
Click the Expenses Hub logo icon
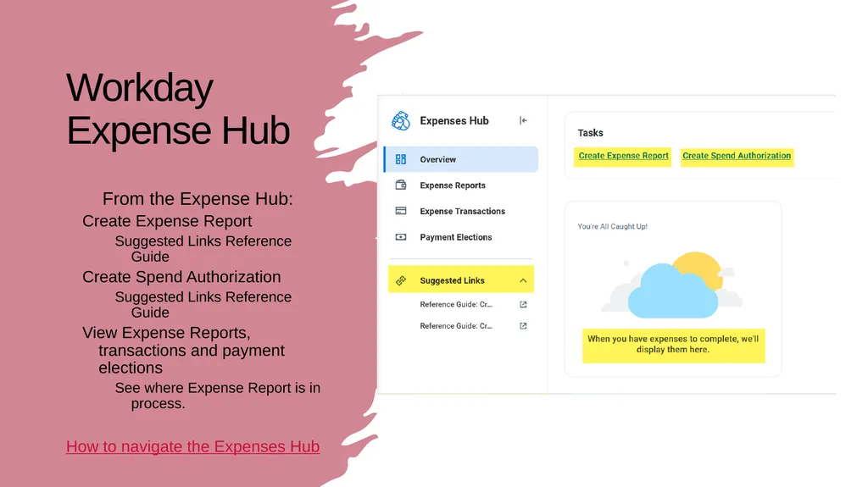tap(401, 120)
